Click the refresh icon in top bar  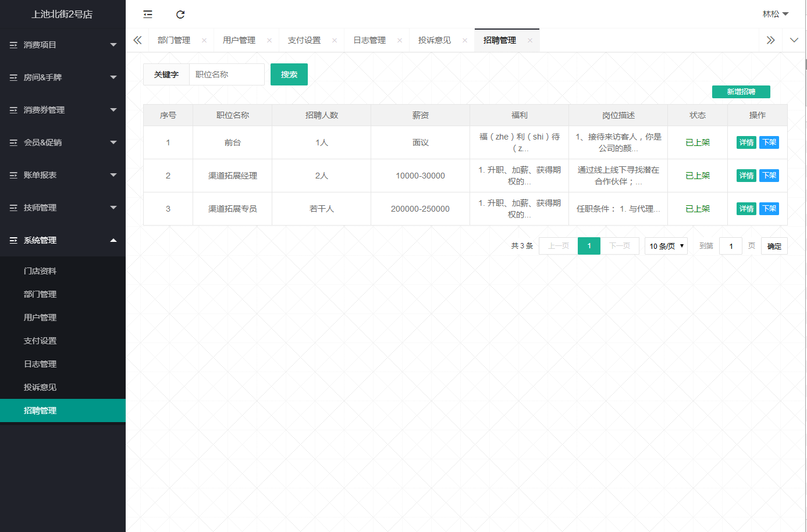[x=180, y=15]
